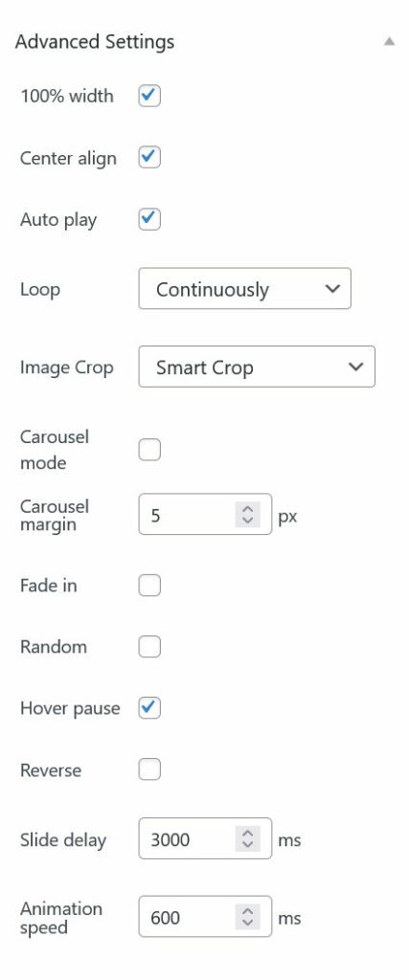Disable the Center align checkbox
The image size is (409, 980).
[149, 158]
